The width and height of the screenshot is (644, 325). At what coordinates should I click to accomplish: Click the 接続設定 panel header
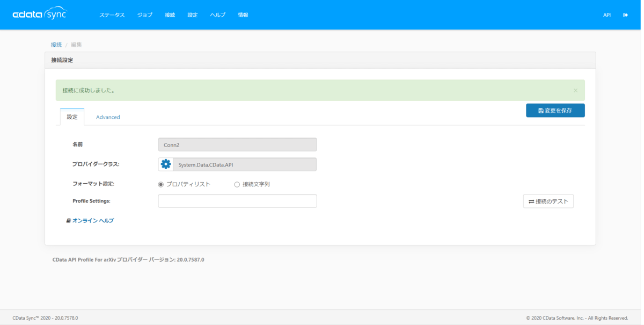point(320,60)
